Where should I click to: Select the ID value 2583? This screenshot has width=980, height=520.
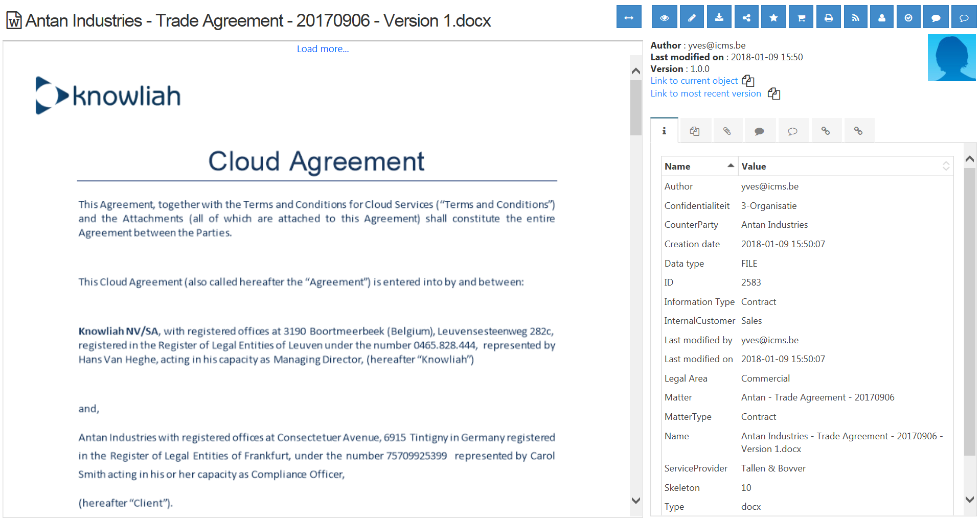coord(751,282)
